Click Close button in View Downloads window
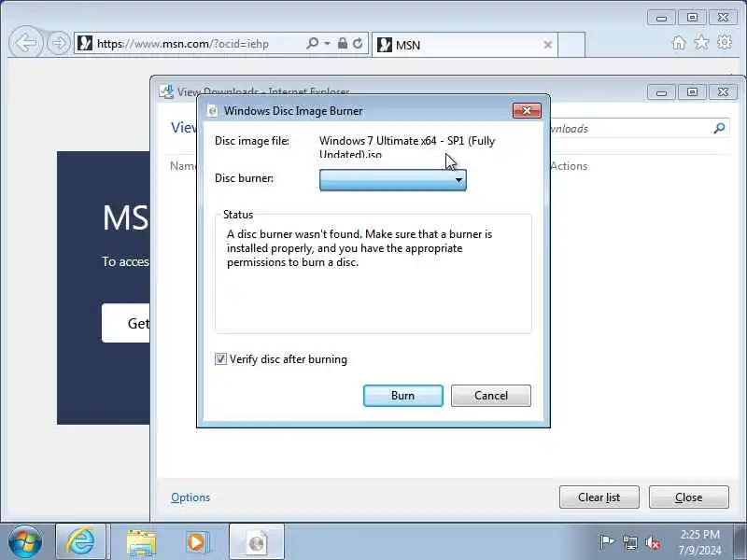The width and height of the screenshot is (747, 560). [x=688, y=497]
